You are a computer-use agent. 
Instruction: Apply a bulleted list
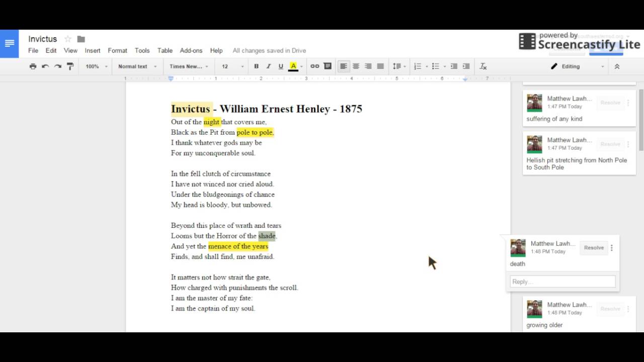coord(436,66)
